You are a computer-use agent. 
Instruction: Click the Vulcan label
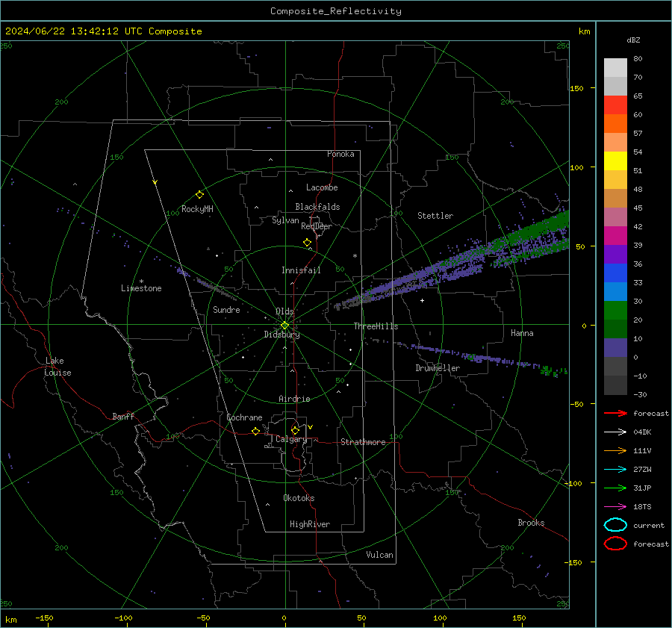[x=379, y=555]
